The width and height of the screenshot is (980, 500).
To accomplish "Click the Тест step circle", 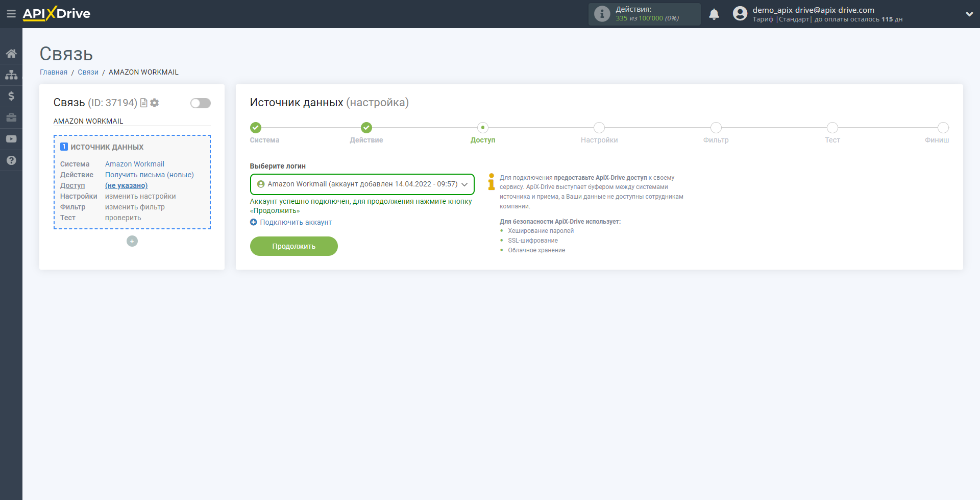I will pyautogui.click(x=832, y=128).
